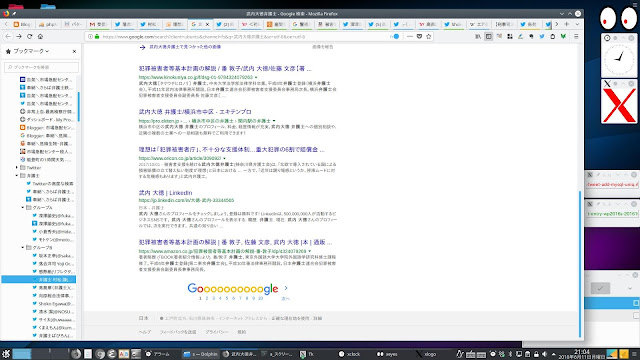Image resolution: width=640 pixels, height=360 pixels.
Task: Open page actions three-dot menu in URL bar
Action: pyautogui.click(x=410, y=36)
